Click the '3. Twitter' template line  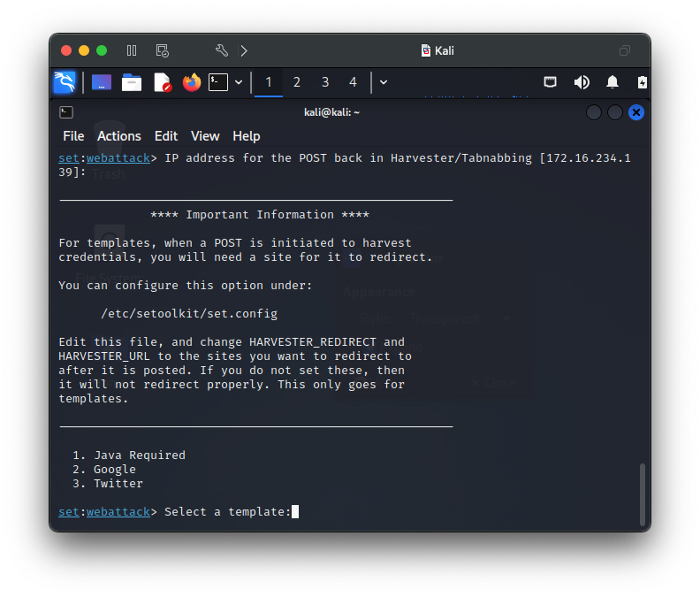pos(108,484)
